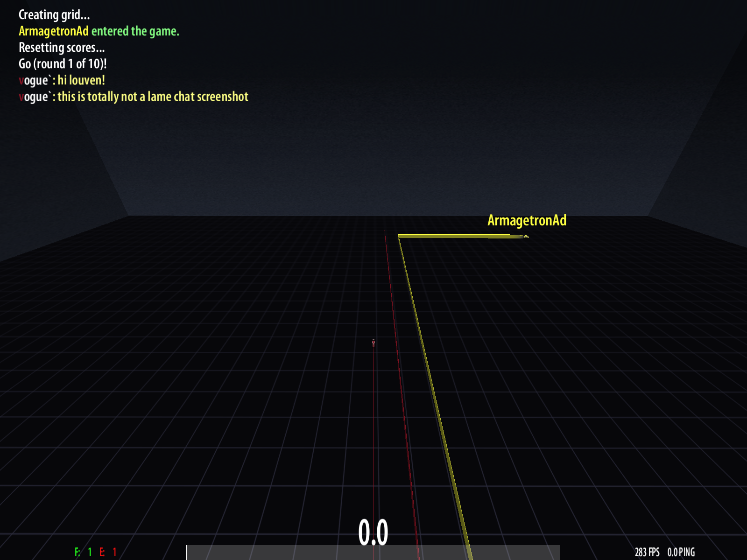Click the yellow light cycle ahead of its trail

(526, 237)
